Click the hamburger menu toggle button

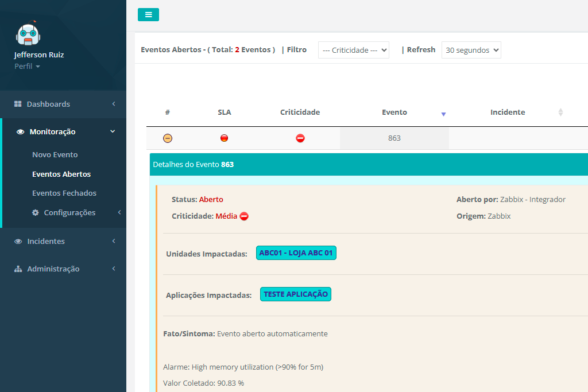[148, 15]
